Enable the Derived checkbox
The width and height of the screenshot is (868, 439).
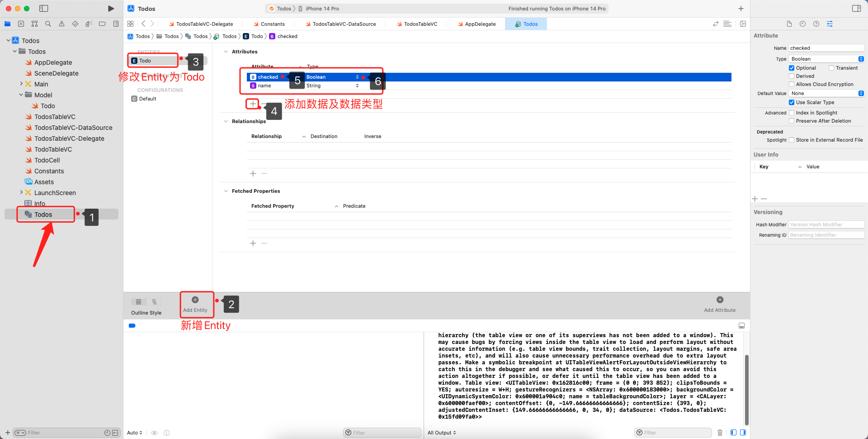click(x=792, y=76)
